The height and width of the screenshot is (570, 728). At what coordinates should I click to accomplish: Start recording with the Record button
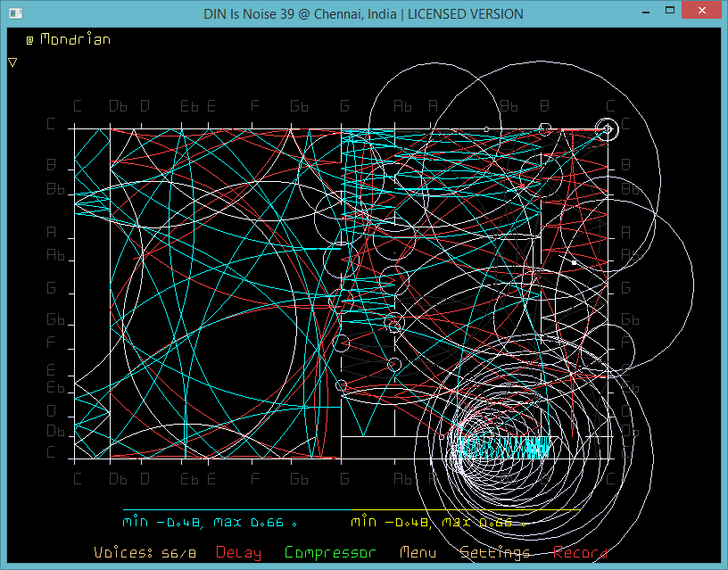pyautogui.click(x=581, y=553)
